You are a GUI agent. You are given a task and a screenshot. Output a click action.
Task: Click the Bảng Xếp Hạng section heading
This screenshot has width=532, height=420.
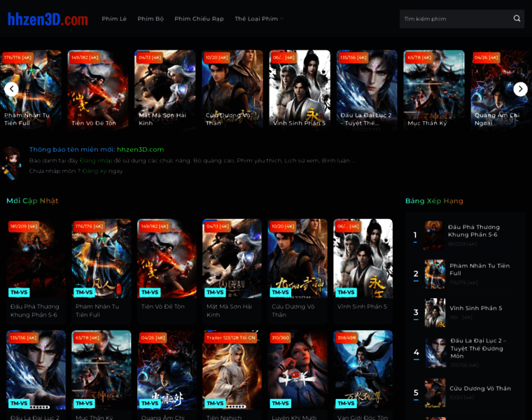(434, 200)
